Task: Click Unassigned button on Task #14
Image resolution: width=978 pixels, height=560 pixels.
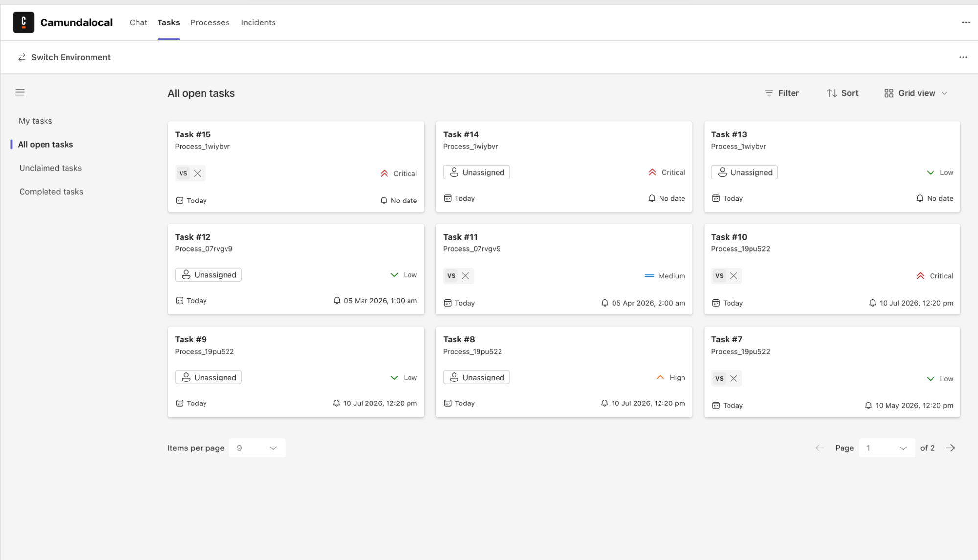Action: 476,172
